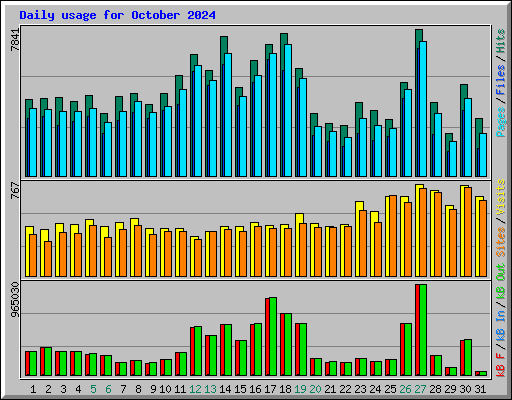
Task: Click day 17 label on x-axis
Action: click(x=270, y=389)
